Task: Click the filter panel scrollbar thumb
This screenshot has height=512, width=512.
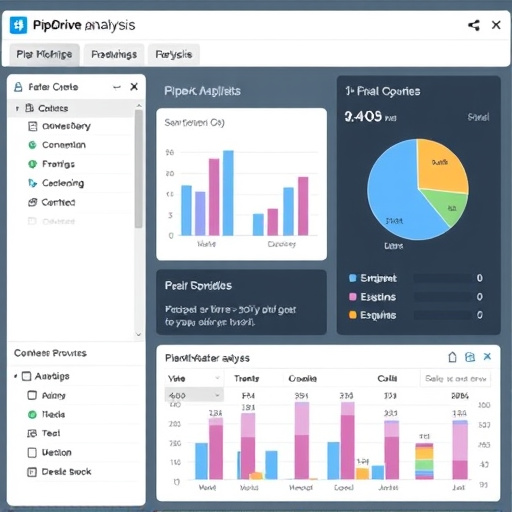Action: click(139, 169)
